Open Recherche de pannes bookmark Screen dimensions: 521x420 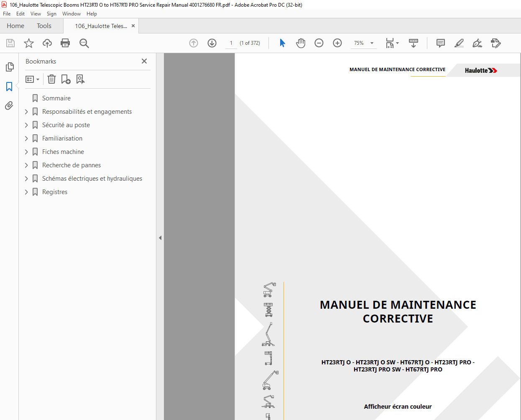click(x=72, y=165)
